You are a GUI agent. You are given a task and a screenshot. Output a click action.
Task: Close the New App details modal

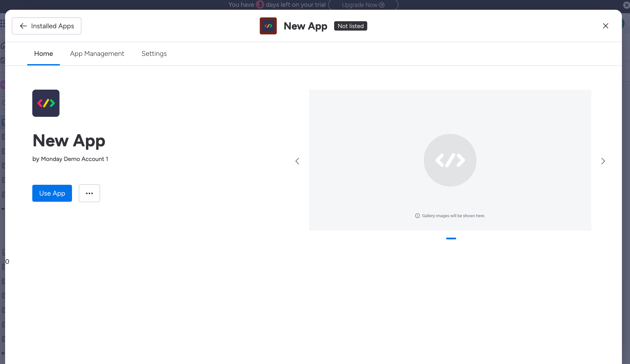(606, 26)
